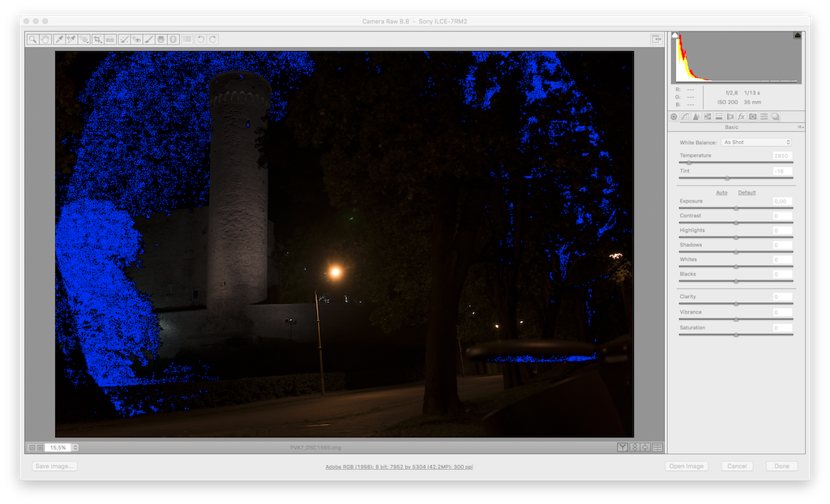Pick the White Balance eyedropper tool

(59, 39)
